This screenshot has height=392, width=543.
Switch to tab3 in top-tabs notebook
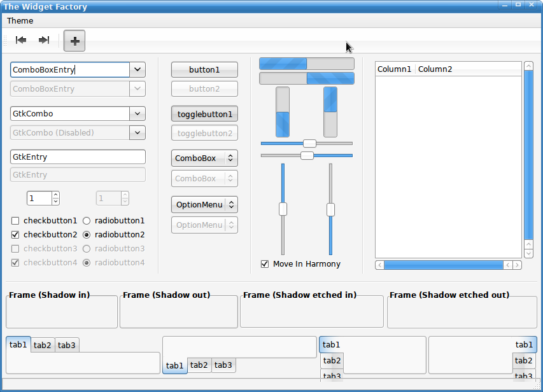(x=67, y=346)
